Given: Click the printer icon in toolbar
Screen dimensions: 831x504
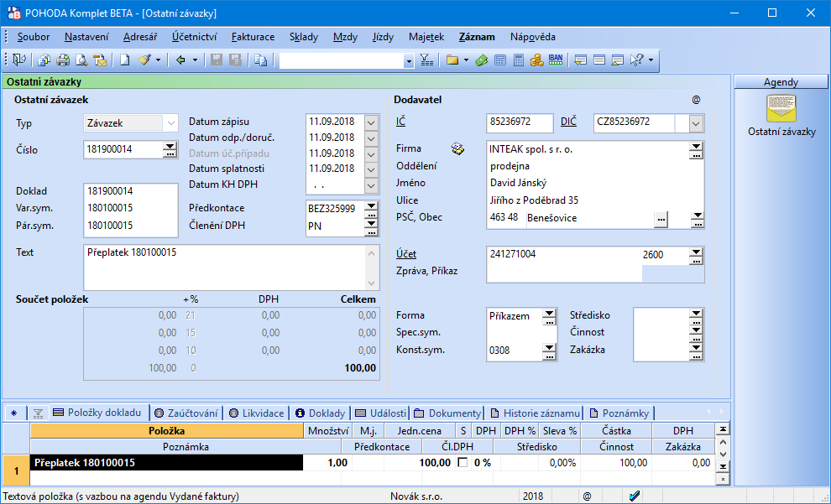Looking at the screenshot, I should pos(63,60).
